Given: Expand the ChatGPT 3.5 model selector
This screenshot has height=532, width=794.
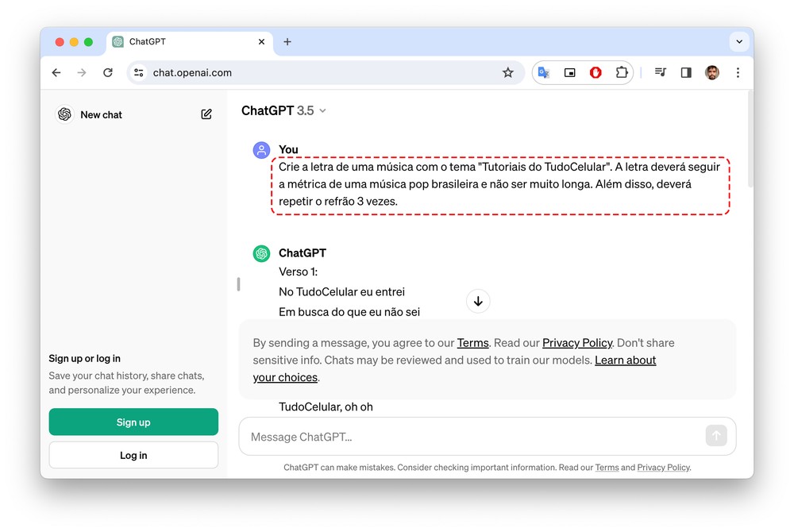Looking at the screenshot, I should pyautogui.click(x=283, y=111).
